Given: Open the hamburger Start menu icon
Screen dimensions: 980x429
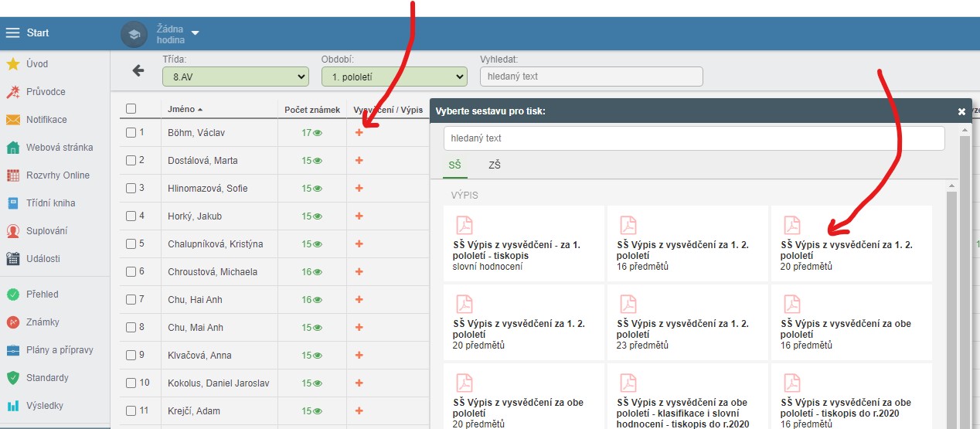Looking at the screenshot, I should [x=12, y=33].
